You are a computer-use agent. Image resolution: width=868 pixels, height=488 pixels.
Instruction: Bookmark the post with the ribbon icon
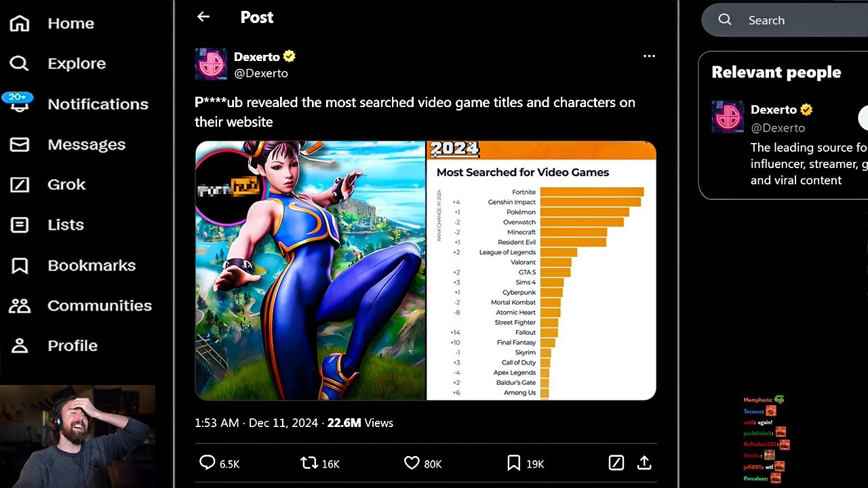click(x=514, y=464)
